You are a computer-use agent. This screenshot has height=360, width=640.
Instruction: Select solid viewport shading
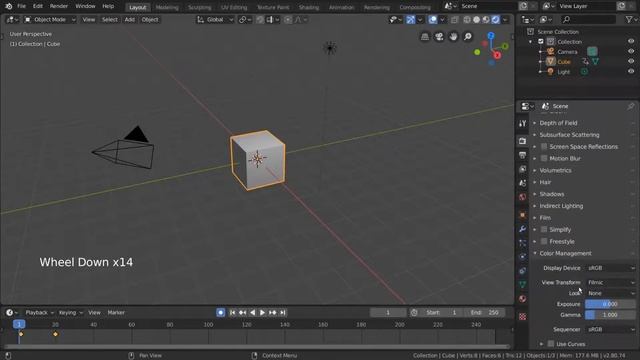476,20
